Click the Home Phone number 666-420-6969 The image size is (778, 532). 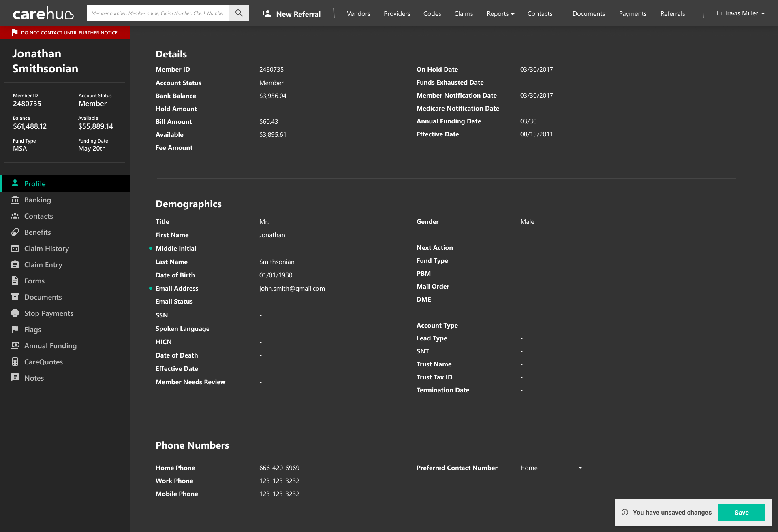(279, 468)
